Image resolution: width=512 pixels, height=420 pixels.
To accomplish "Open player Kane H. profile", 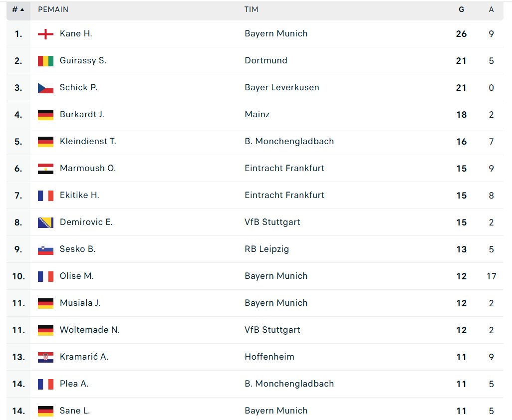I will (x=76, y=33).
